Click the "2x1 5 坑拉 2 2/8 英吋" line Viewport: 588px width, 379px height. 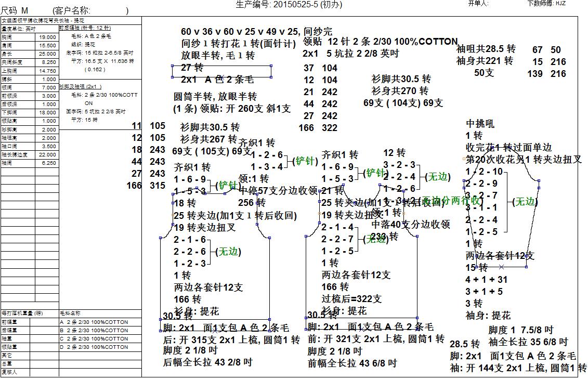click(x=350, y=53)
